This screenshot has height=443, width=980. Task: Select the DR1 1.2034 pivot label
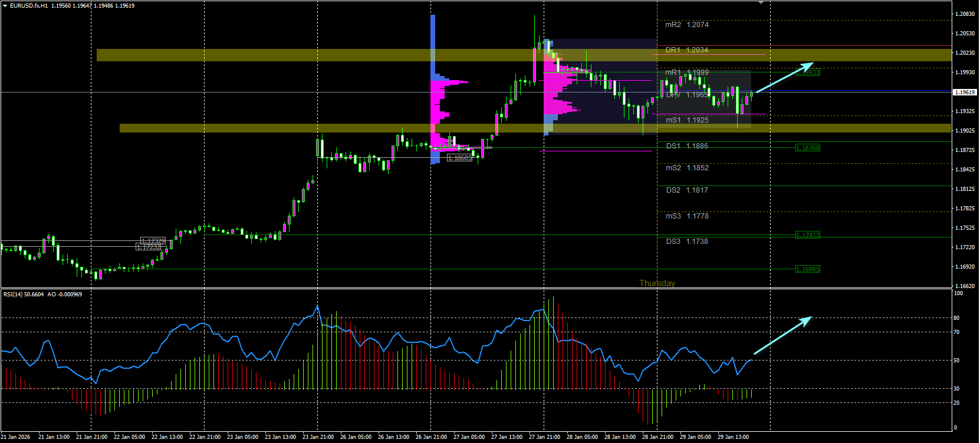click(687, 50)
